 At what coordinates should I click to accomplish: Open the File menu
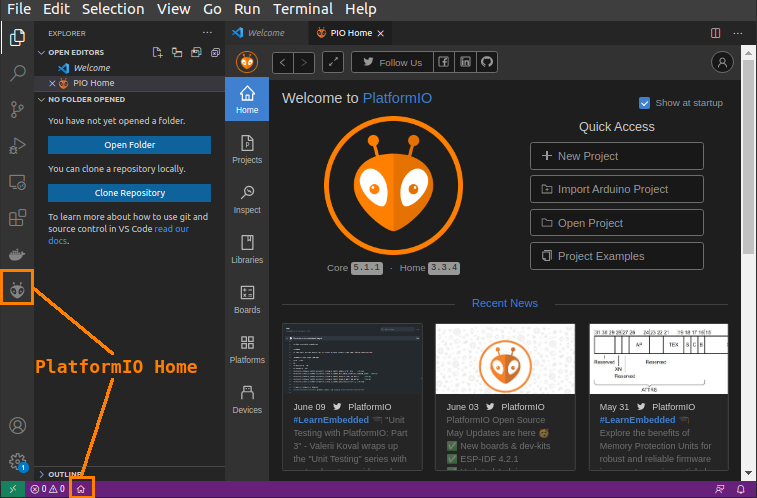[x=19, y=9]
